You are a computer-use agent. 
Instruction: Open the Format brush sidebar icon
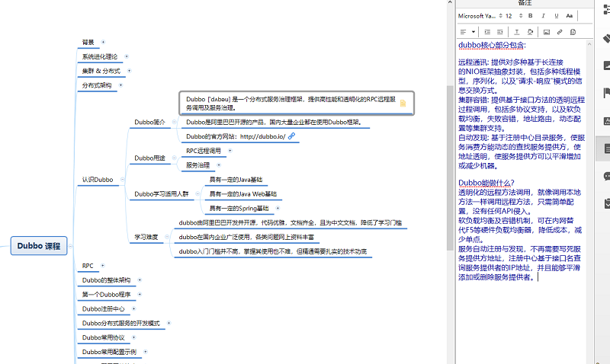pos(605,38)
